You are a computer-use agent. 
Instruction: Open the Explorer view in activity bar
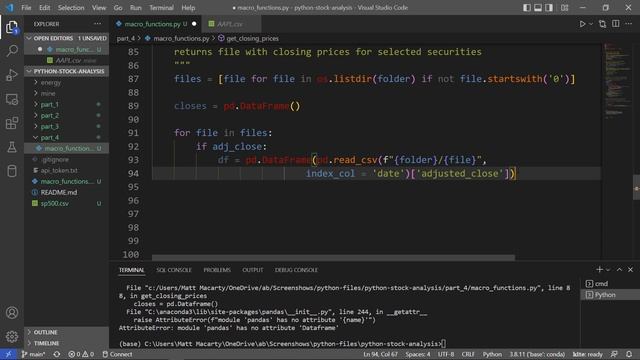point(12,27)
